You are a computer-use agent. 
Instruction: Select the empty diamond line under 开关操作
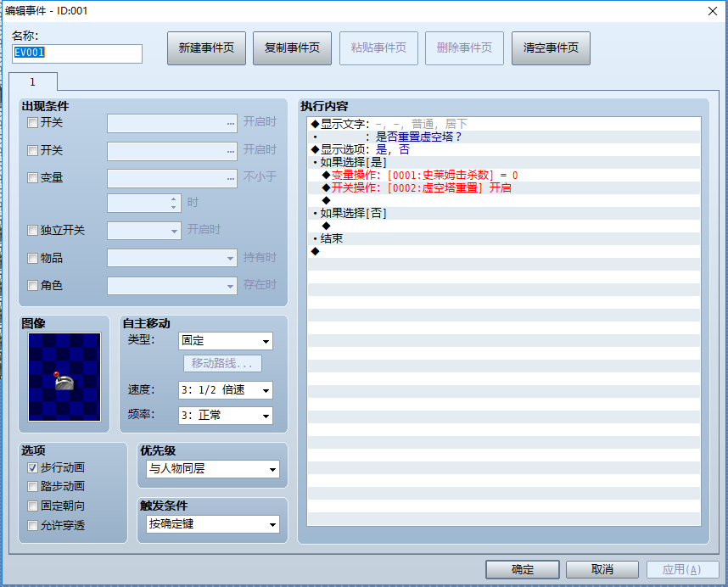pyautogui.click(x=504, y=200)
